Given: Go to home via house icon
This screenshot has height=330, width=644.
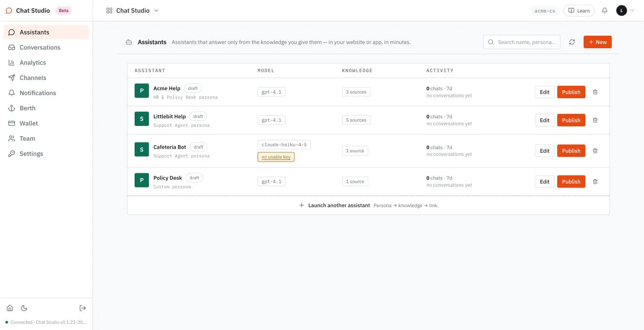Looking at the screenshot, I should 10,308.
